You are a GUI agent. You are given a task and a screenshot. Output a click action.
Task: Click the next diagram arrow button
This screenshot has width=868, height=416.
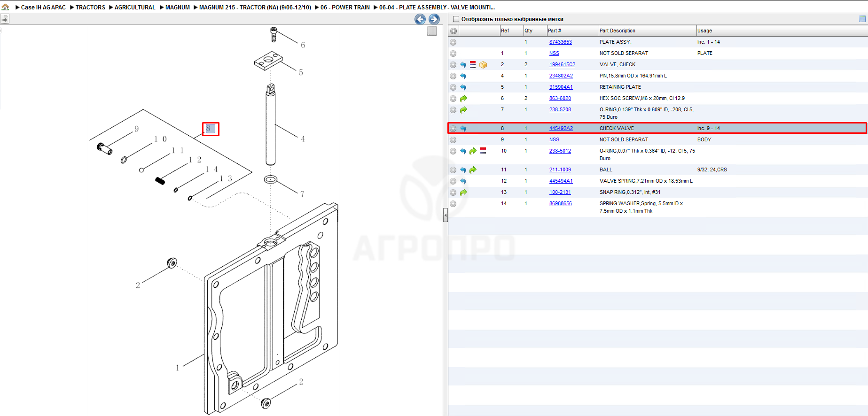434,19
